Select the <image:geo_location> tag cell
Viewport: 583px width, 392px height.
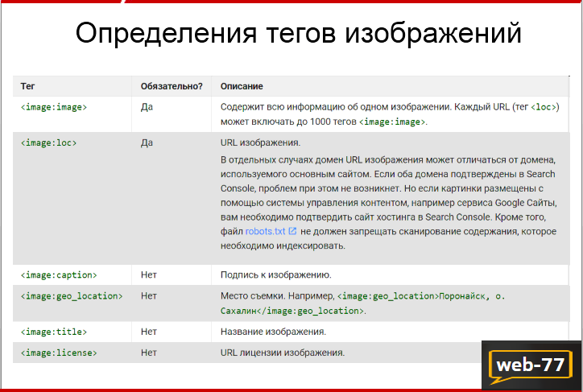72,296
